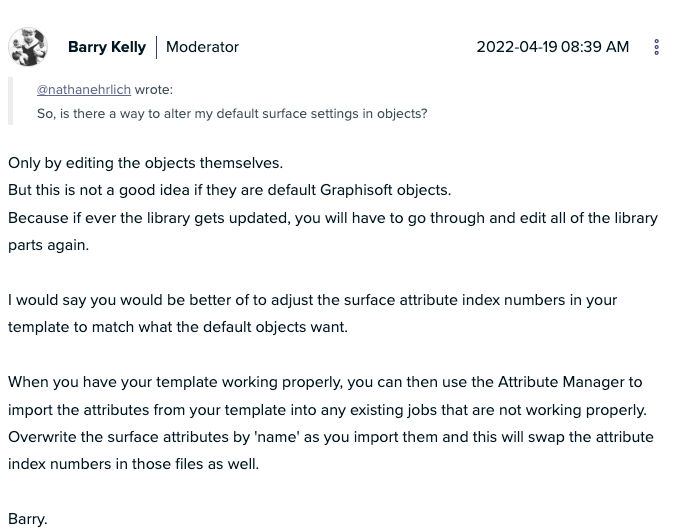Click the line mentioning the Attribute Manager
Viewport: 682px width, 531px height.
click(x=325, y=381)
